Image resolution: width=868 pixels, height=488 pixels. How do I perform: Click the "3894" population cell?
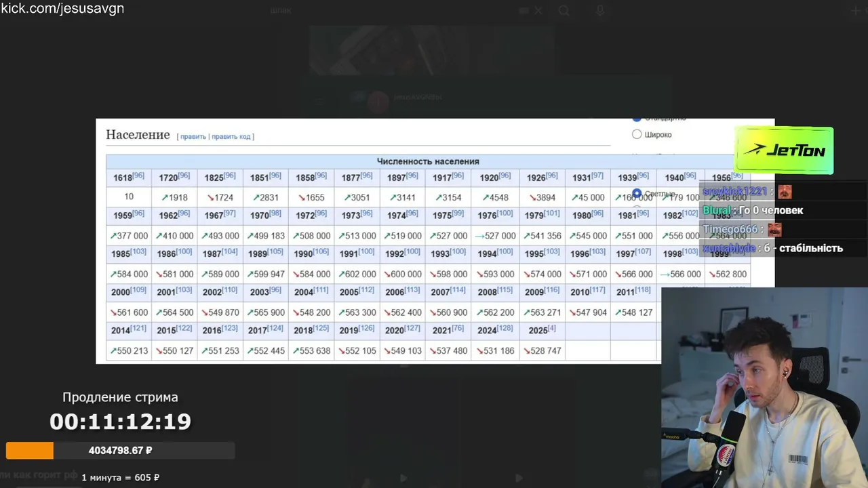[x=542, y=198]
